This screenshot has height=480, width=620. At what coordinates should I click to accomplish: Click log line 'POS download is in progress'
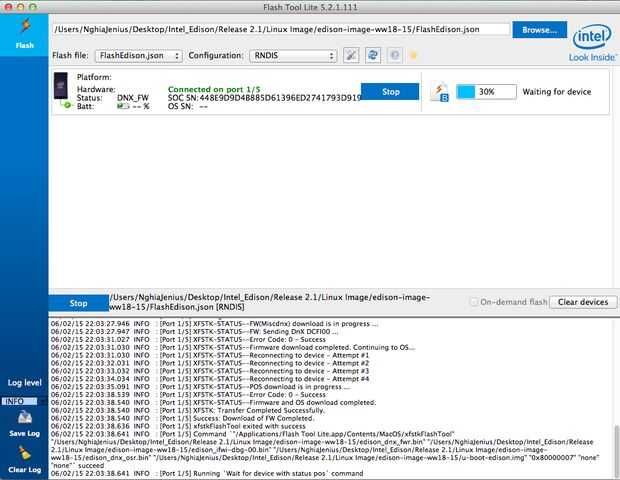pyautogui.click(x=200, y=387)
